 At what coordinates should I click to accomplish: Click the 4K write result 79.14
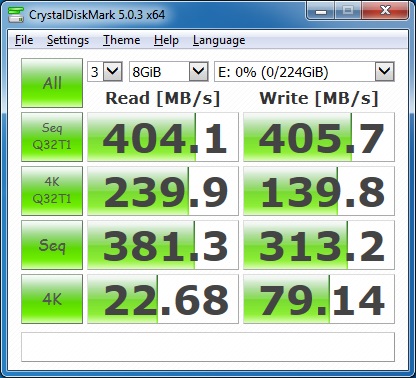coord(319,299)
